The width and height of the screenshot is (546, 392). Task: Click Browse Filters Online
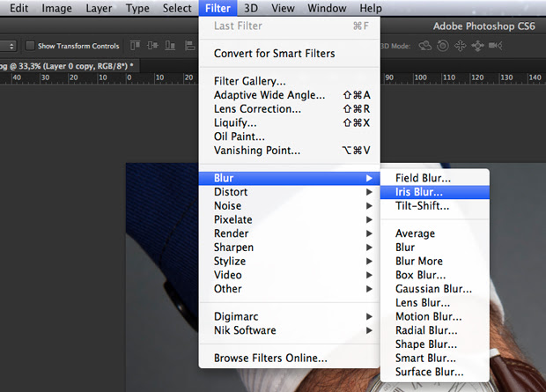pos(290,359)
